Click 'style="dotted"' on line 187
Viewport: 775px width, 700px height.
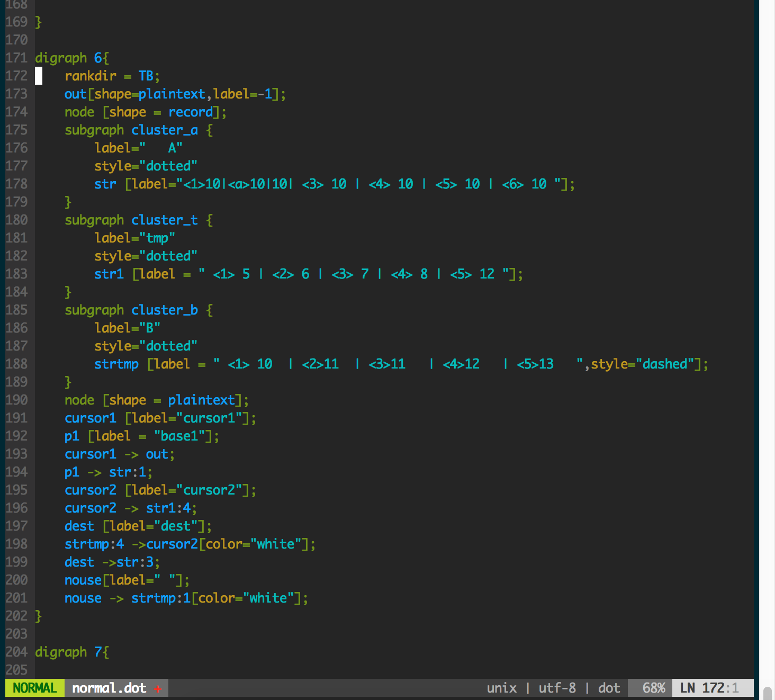pos(146,346)
